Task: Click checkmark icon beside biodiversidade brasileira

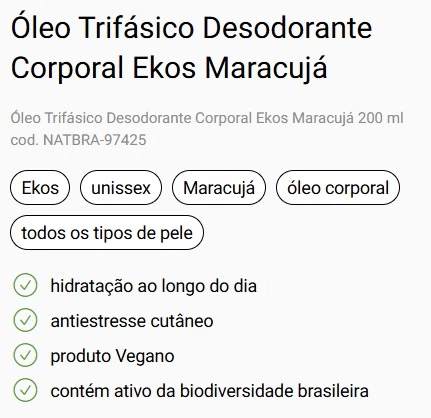Action: [25, 390]
